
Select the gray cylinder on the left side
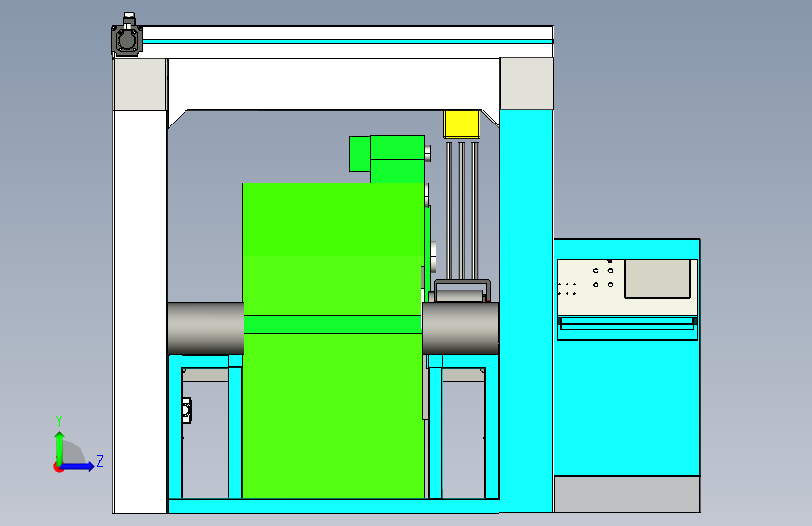[206, 329]
